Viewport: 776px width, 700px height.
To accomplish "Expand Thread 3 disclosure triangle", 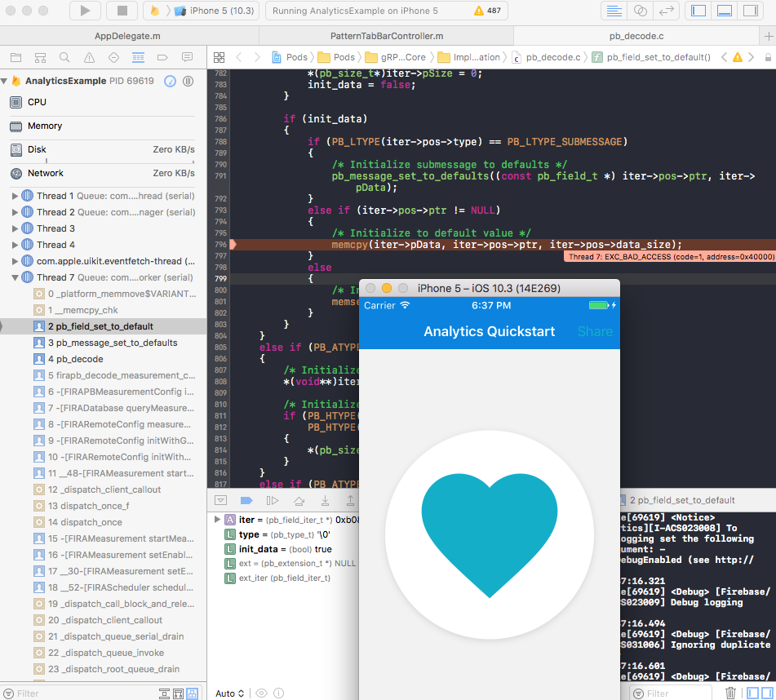I will [x=15, y=228].
